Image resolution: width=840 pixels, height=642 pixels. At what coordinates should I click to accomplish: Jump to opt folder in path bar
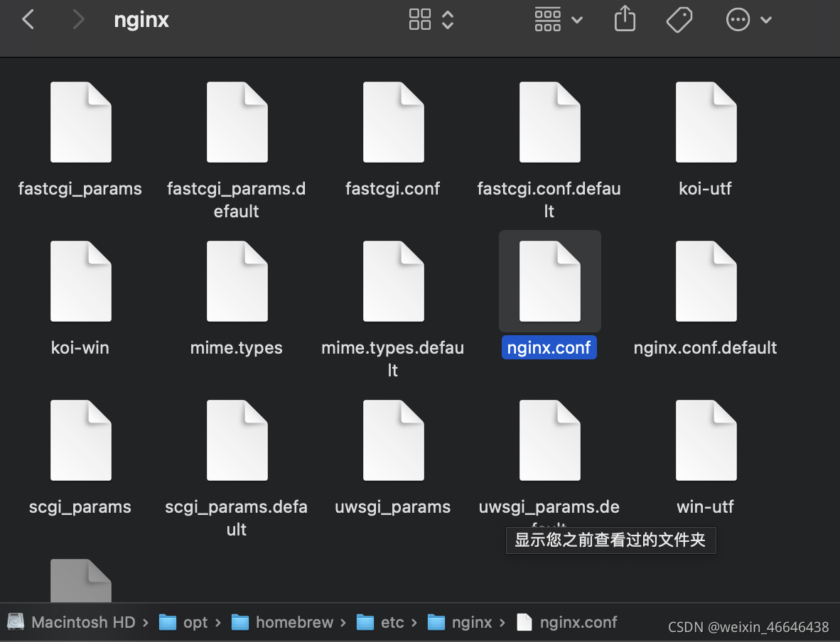click(x=183, y=622)
